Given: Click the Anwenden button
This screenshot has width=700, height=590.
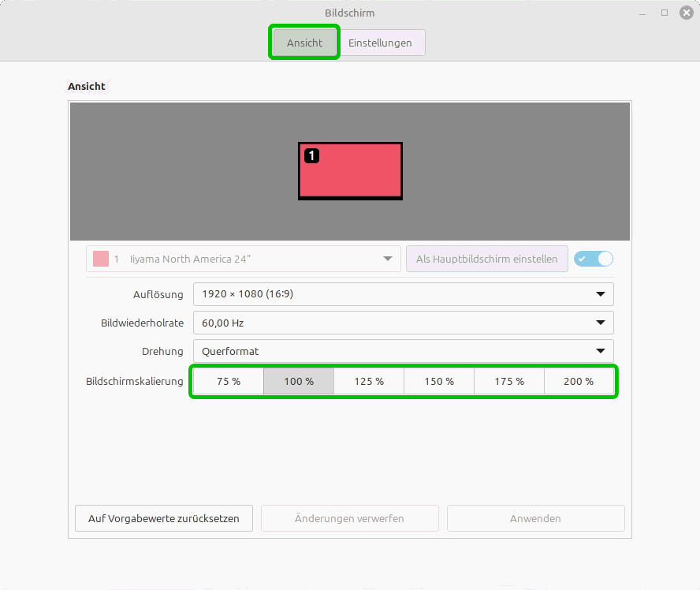Looking at the screenshot, I should (535, 518).
